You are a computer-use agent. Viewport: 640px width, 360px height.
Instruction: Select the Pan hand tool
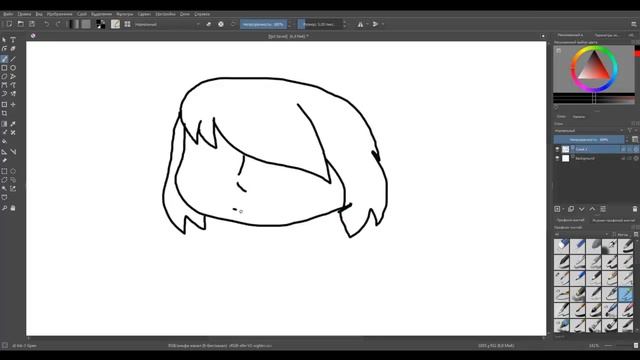[13, 208]
